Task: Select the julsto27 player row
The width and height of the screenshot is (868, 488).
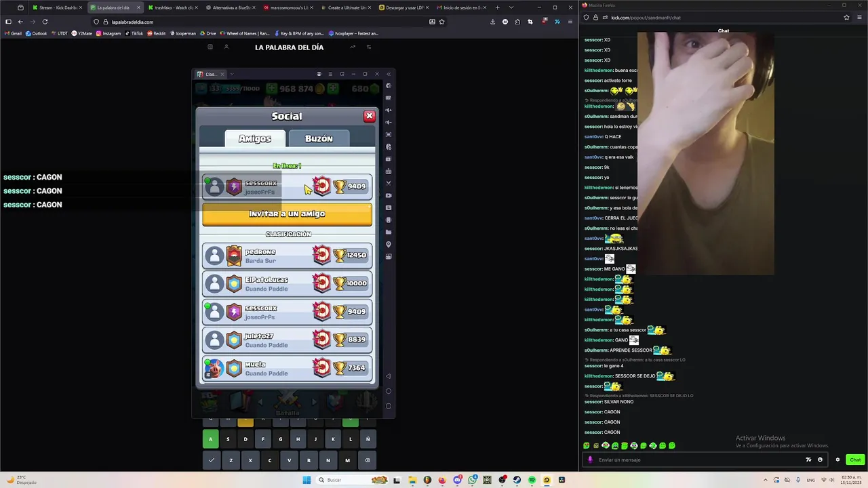Action: coord(287,340)
